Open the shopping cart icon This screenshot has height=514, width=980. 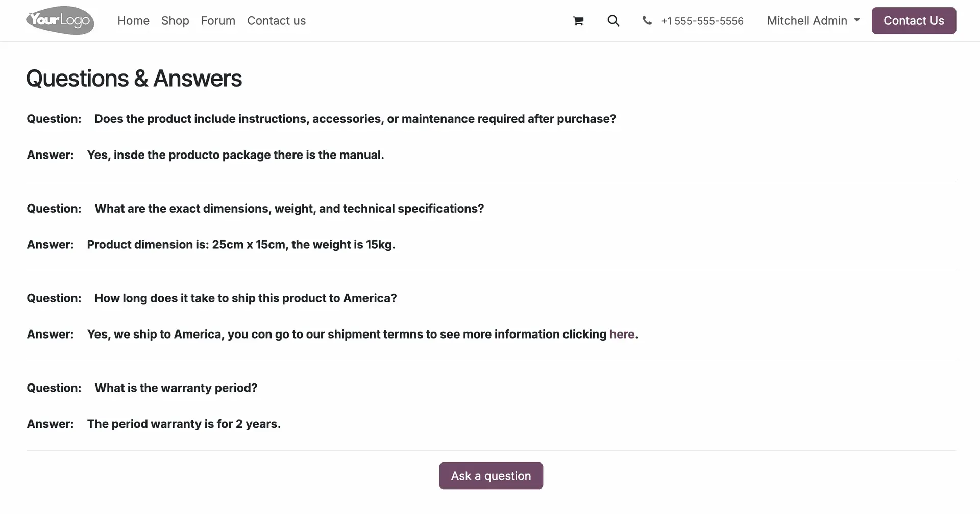[x=578, y=21]
